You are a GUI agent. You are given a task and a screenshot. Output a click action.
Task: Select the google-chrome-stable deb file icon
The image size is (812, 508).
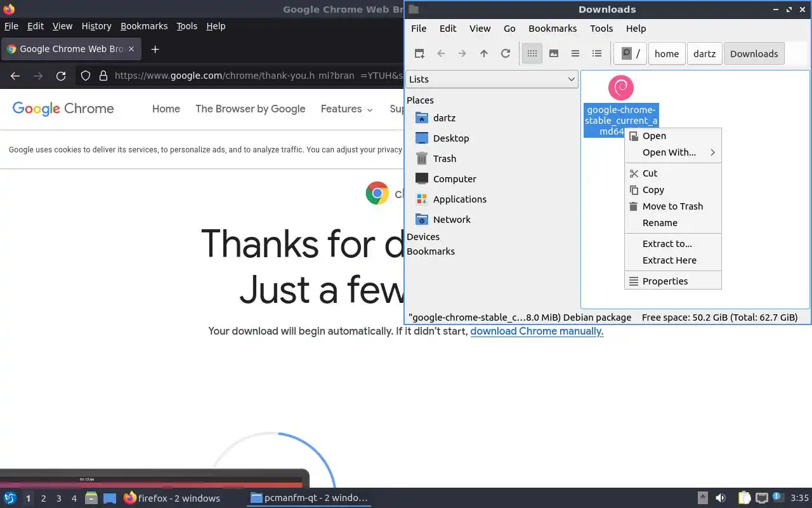pos(620,88)
